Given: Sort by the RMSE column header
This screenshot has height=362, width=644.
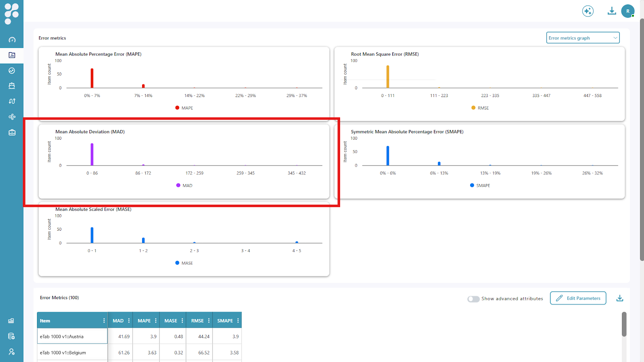Looking at the screenshot, I should point(197,321).
